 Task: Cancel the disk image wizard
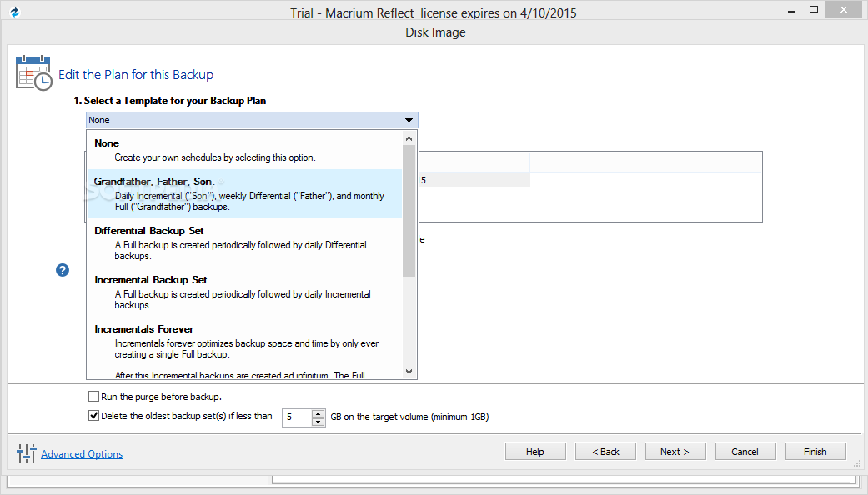coord(745,452)
